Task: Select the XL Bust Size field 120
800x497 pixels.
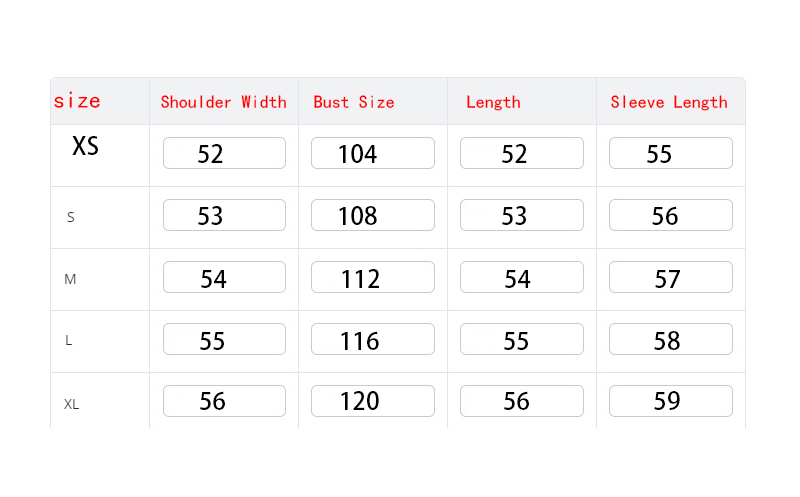Action: tap(372, 401)
